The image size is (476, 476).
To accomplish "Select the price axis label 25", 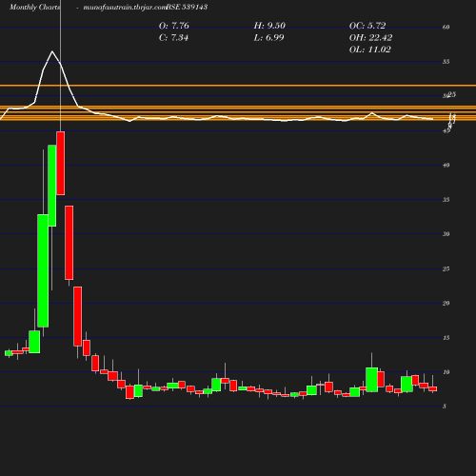I will click(x=446, y=269).
